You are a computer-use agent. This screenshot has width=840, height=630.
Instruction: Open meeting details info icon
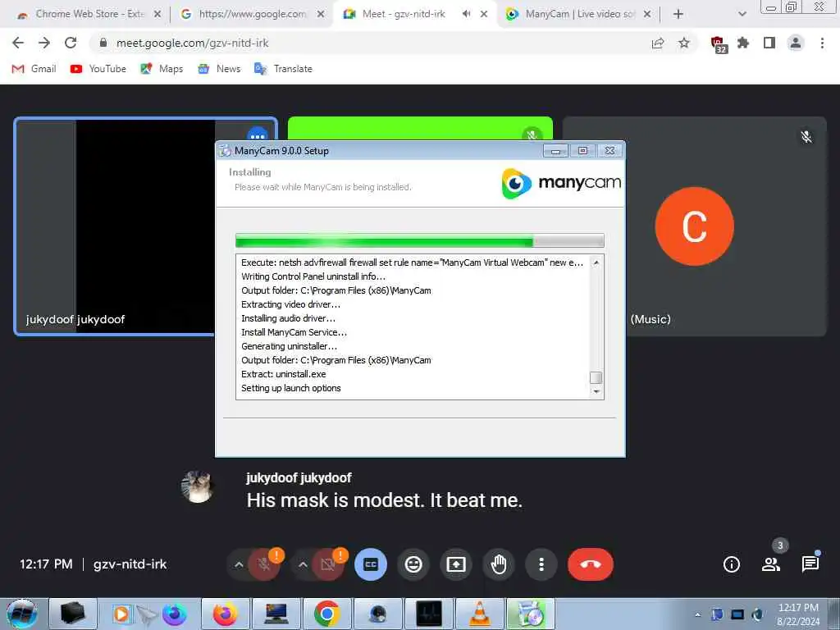(x=731, y=564)
